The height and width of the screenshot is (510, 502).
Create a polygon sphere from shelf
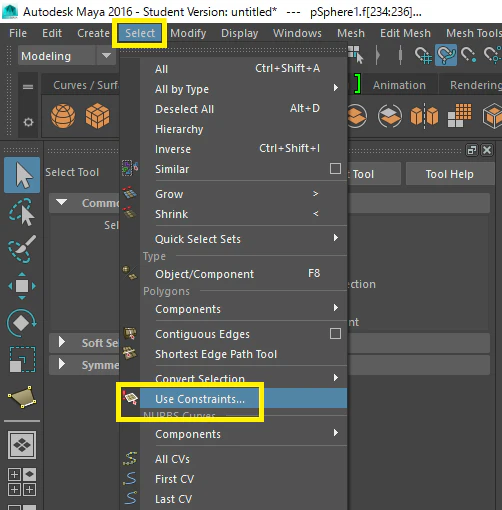(x=63, y=116)
